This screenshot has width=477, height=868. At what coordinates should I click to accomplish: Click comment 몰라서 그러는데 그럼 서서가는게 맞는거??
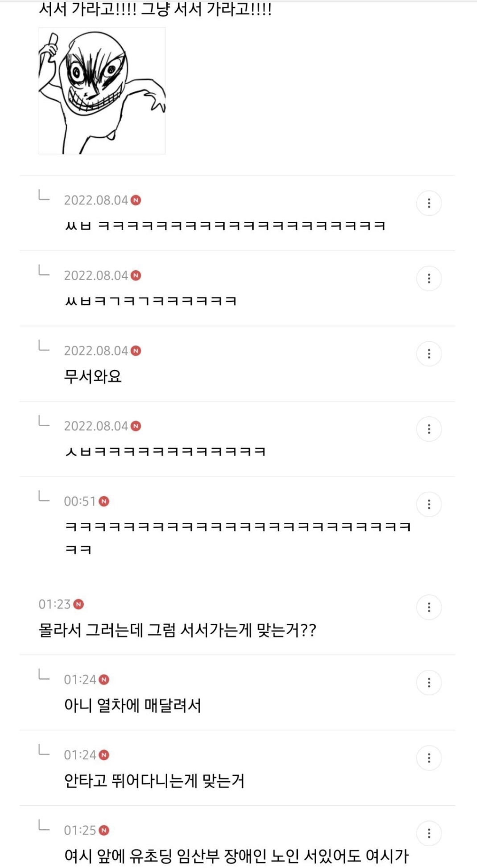click(x=177, y=630)
